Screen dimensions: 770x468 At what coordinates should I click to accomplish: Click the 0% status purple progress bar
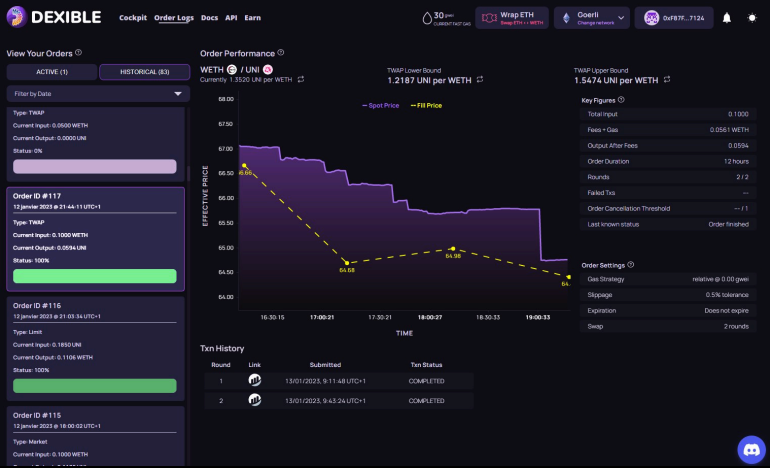point(95,166)
